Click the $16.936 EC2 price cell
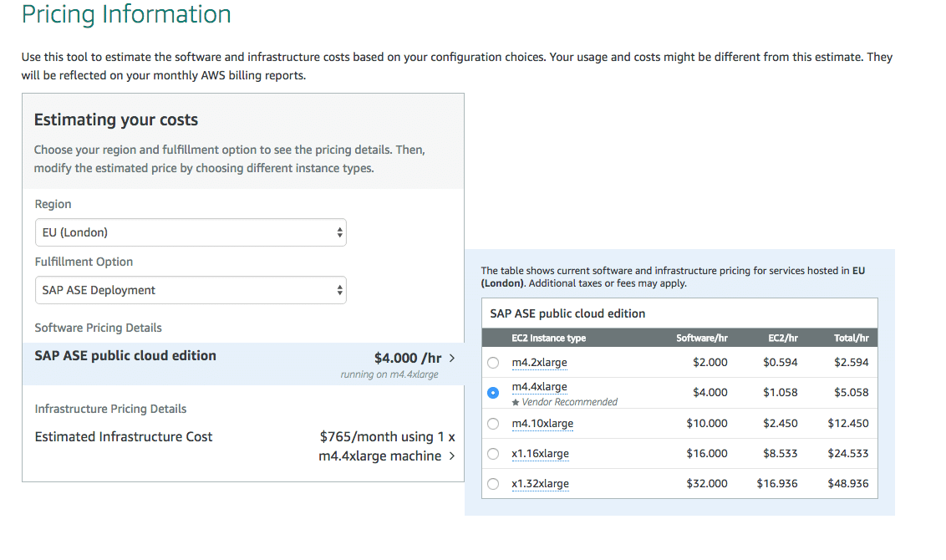Image resolution: width=946 pixels, height=560 pixels. pos(777,483)
